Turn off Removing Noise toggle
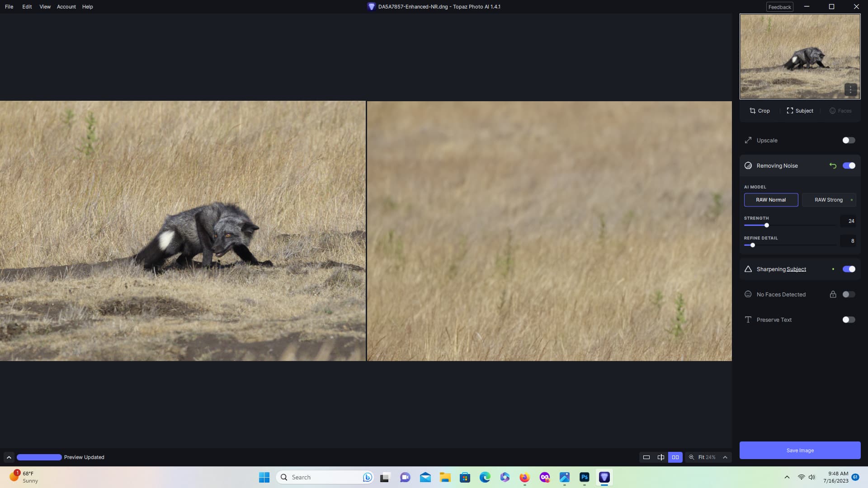The width and height of the screenshot is (868, 488). (x=849, y=166)
